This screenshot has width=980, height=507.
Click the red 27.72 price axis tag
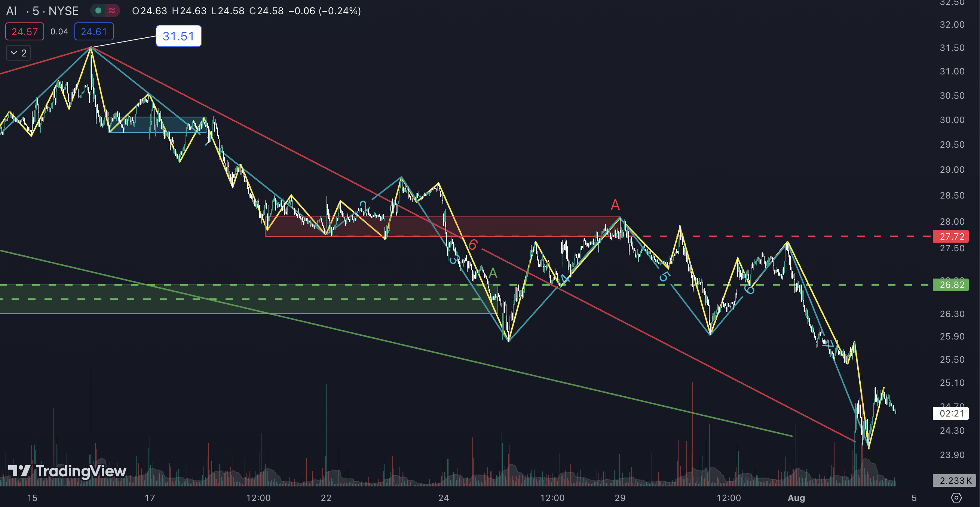(951, 236)
